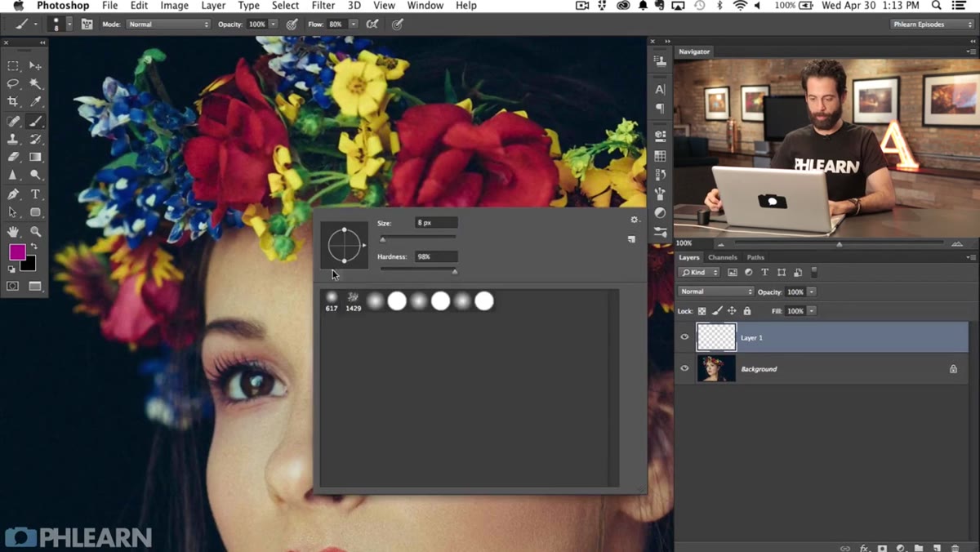Viewport: 980px width, 552px height.
Task: Hide the Layer 1 layer
Action: 684,337
